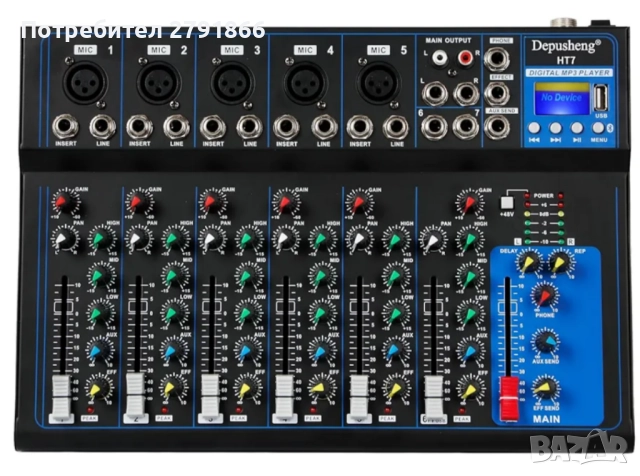Click the channel 1 XLR mic input
The width and height of the screenshot is (640, 476).
click(83, 82)
